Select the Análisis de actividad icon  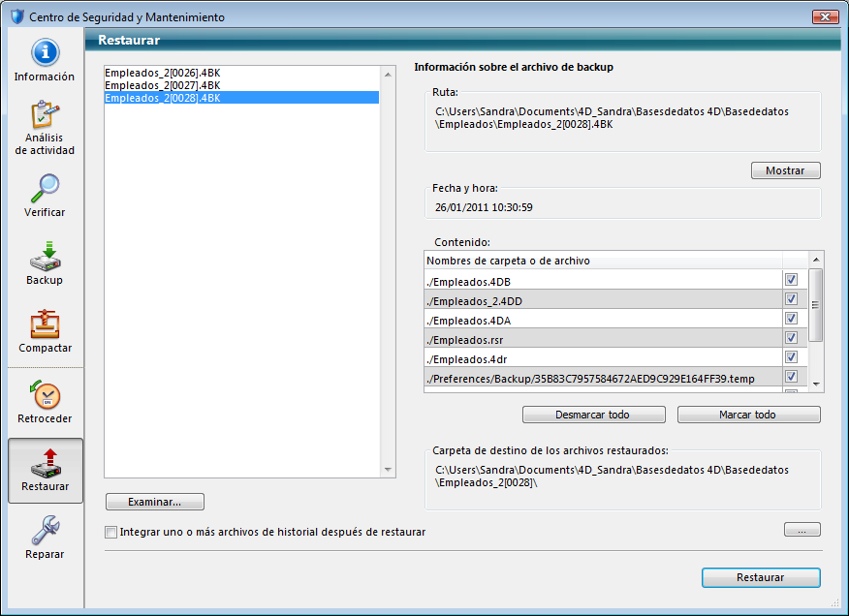[45, 116]
